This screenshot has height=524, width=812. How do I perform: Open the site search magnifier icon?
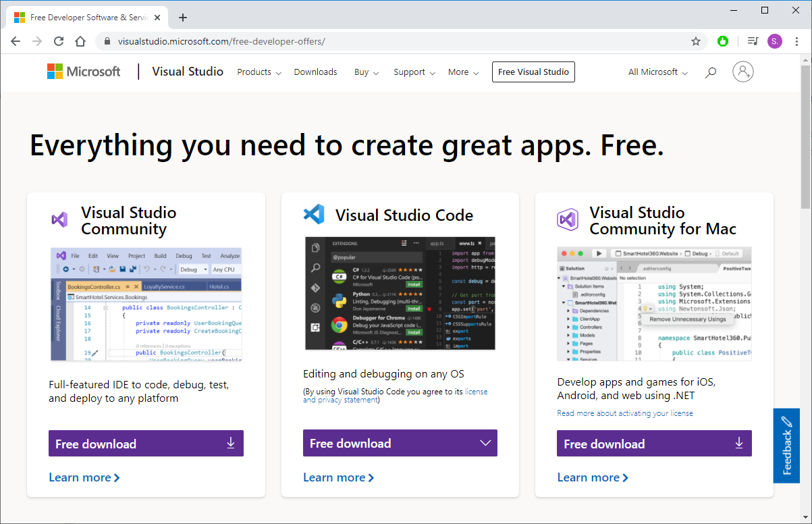[711, 72]
